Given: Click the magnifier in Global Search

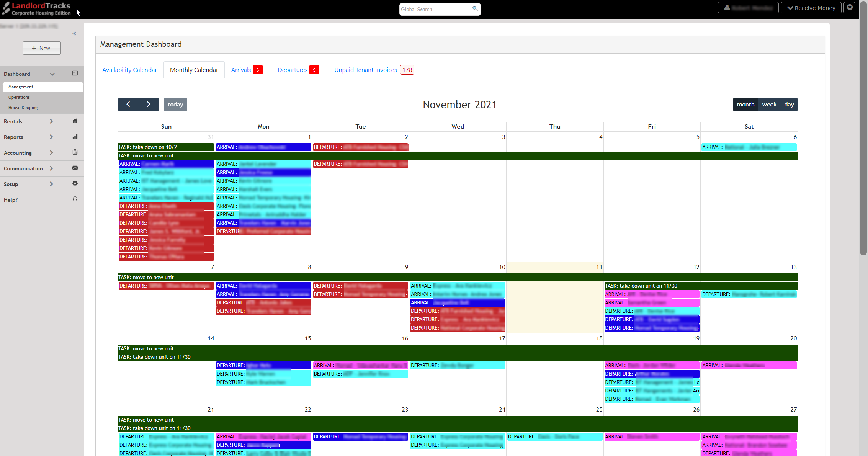Looking at the screenshot, I should pyautogui.click(x=475, y=9).
